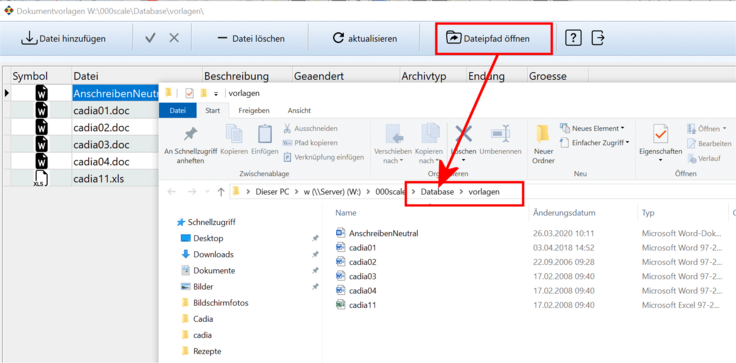
Task: Click XLS icon of cadia11.xls row
Action: (x=41, y=178)
